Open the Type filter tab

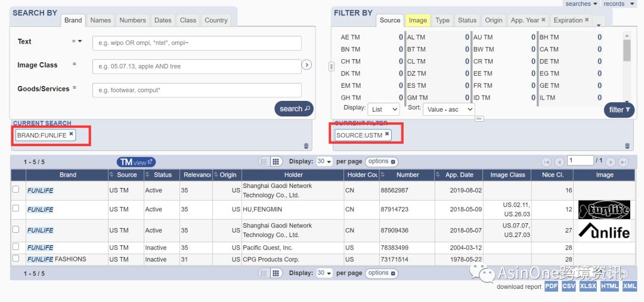pos(442,20)
